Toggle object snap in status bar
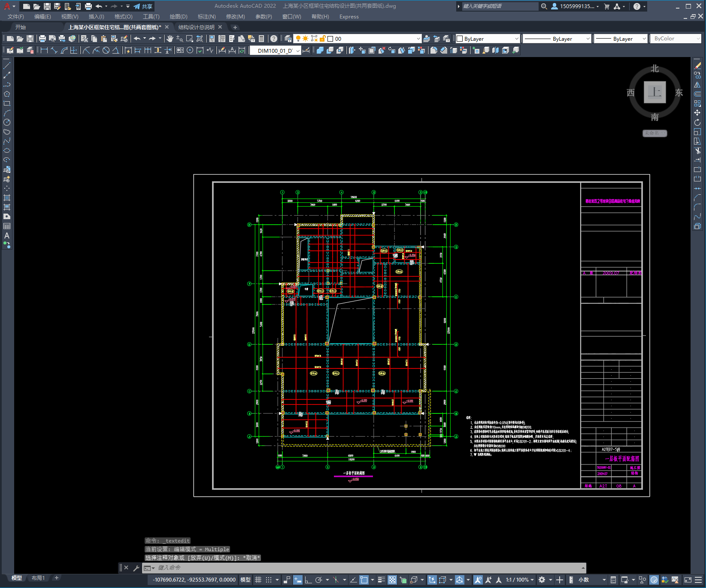Screen dimensions: 706x588 [x=364, y=580]
